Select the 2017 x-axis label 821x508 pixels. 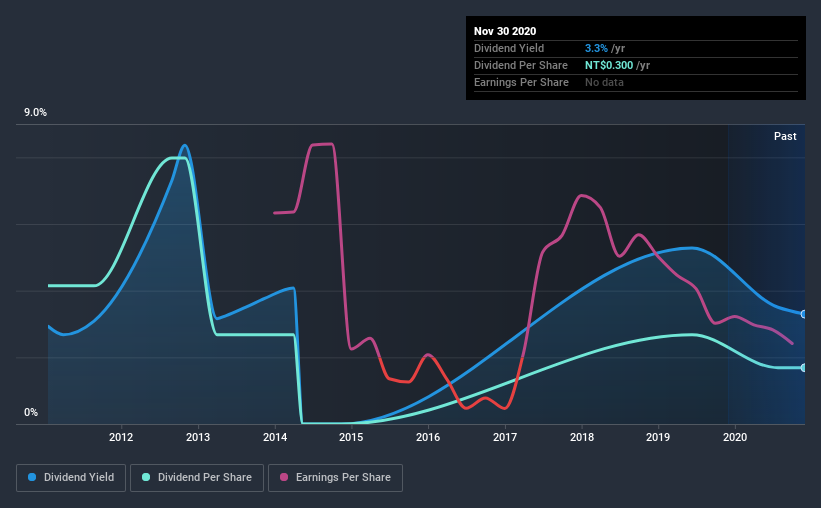pos(505,437)
